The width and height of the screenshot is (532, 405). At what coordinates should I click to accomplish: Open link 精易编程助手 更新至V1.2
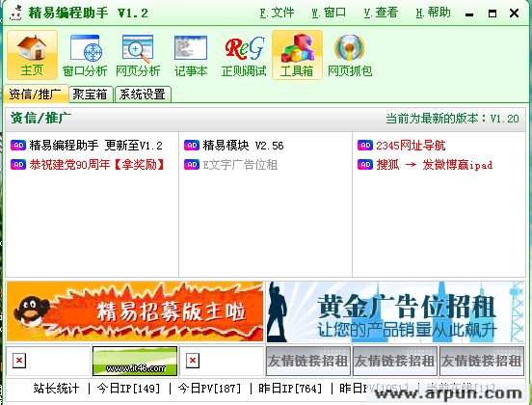[95, 146]
